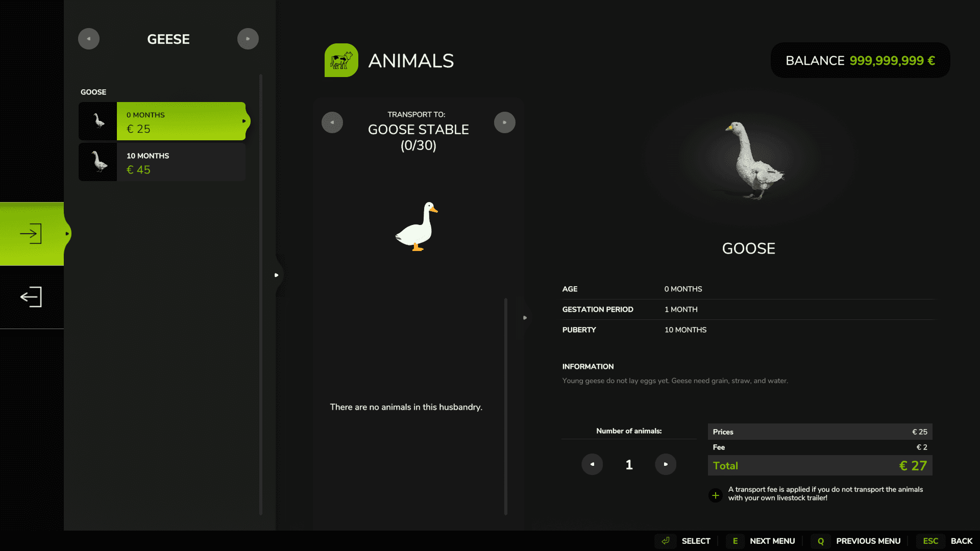
Task: Click the AGE 0 MONTHS row
Action: 747,289
